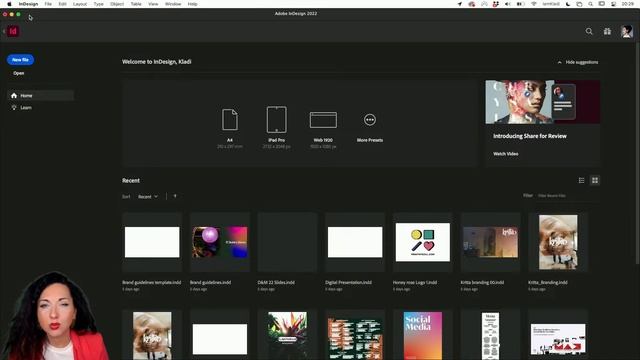The image size is (640, 360).
Task: Create a new A4 document preset
Action: point(230,128)
